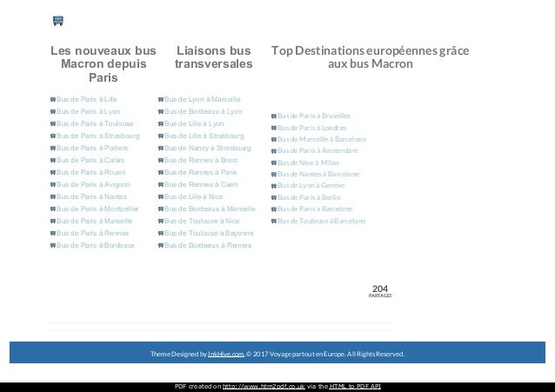This screenshot has height=392, width=555.
Task: Go to Bus de Paris à Strasbourg
Action: pyautogui.click(x=98, y=136)
